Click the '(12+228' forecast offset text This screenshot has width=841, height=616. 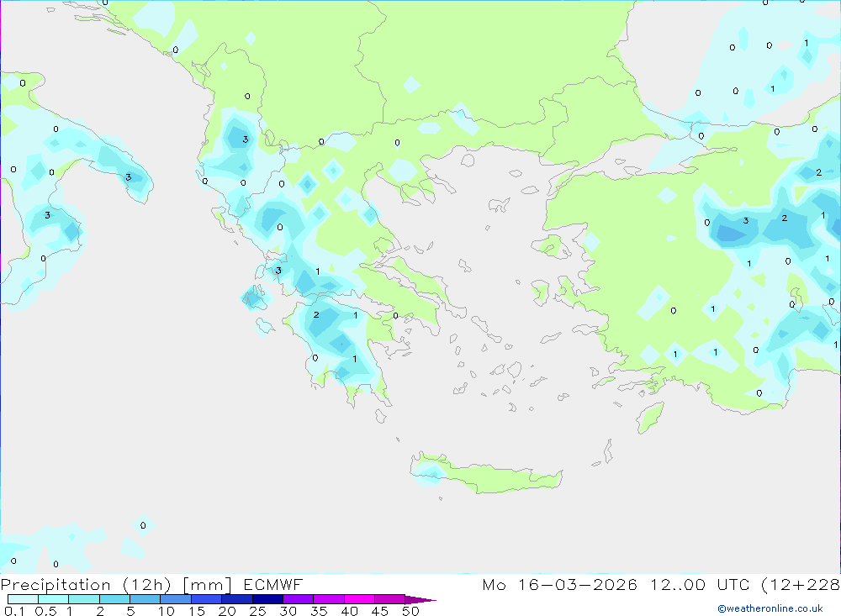click(x=801, y=585)
